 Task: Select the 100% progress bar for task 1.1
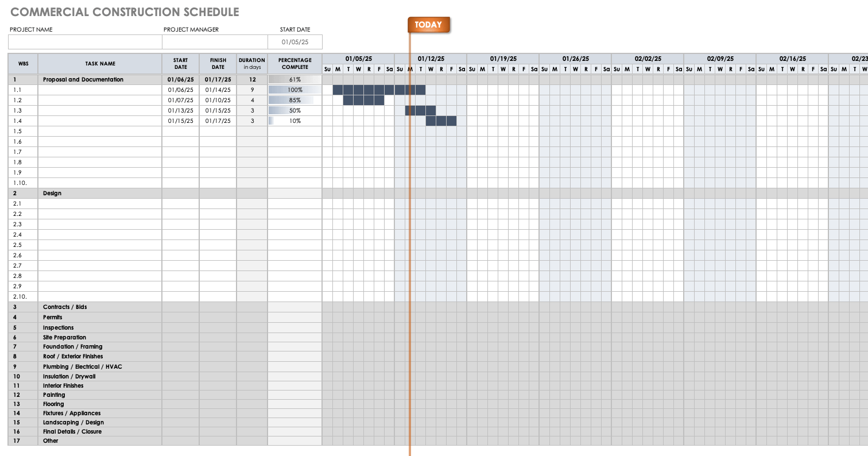tap(294, 90)
